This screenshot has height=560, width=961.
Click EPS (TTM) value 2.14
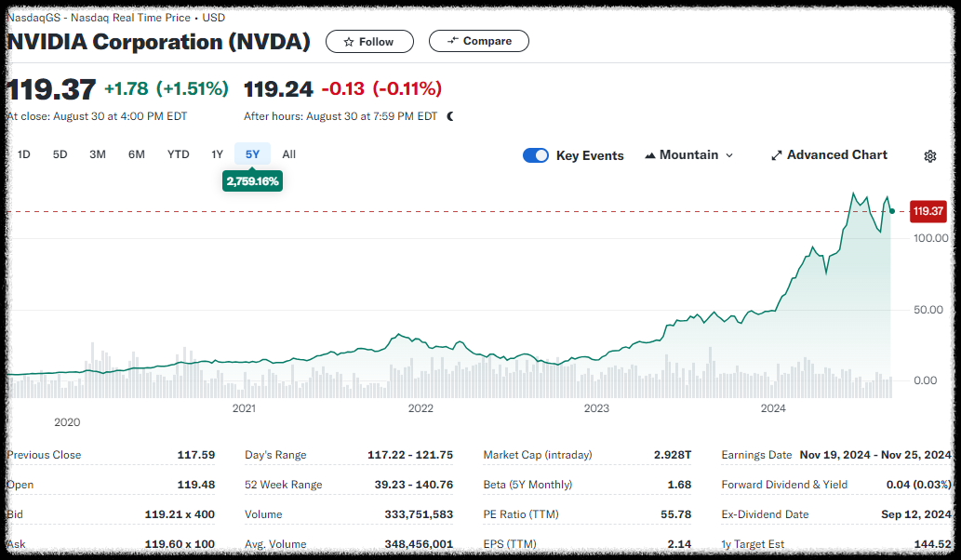[679, 544]
